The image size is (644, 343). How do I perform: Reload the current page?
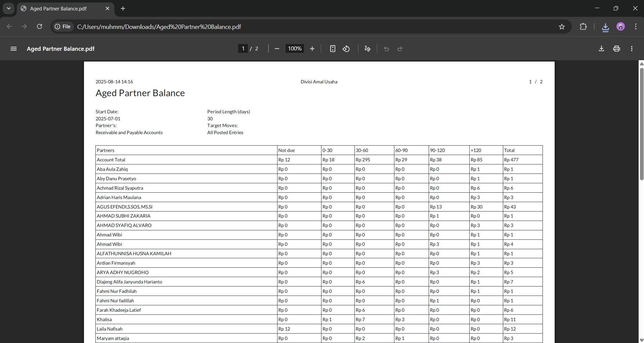point(39,27)
